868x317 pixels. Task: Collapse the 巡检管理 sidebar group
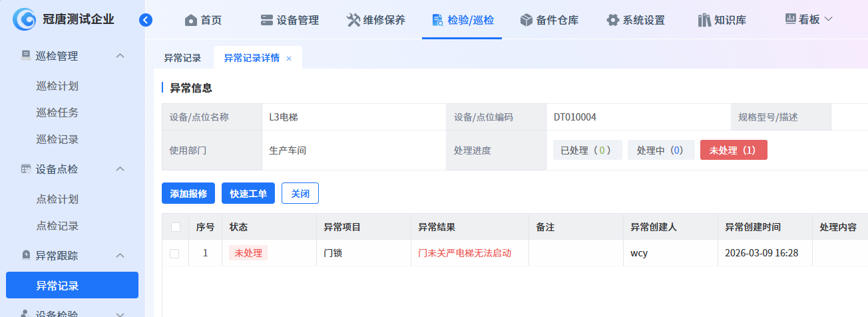[120, 56]
